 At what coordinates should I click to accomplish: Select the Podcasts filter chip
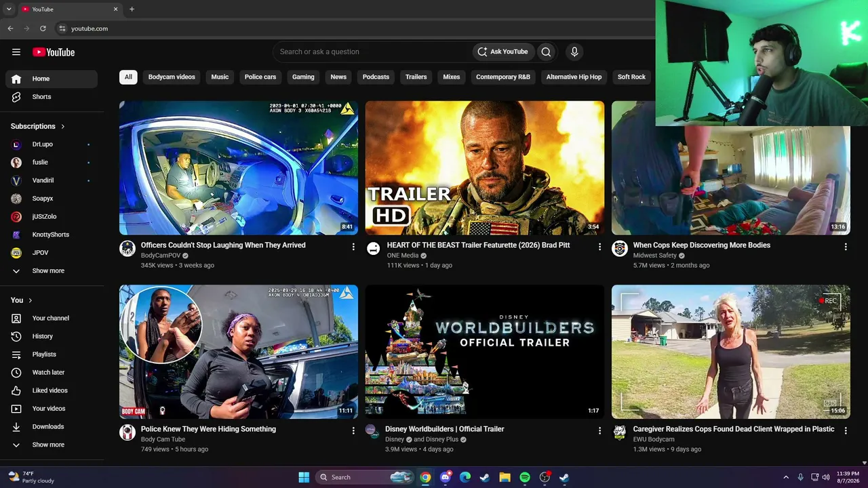pyautogui.click(x=376, y=77)
